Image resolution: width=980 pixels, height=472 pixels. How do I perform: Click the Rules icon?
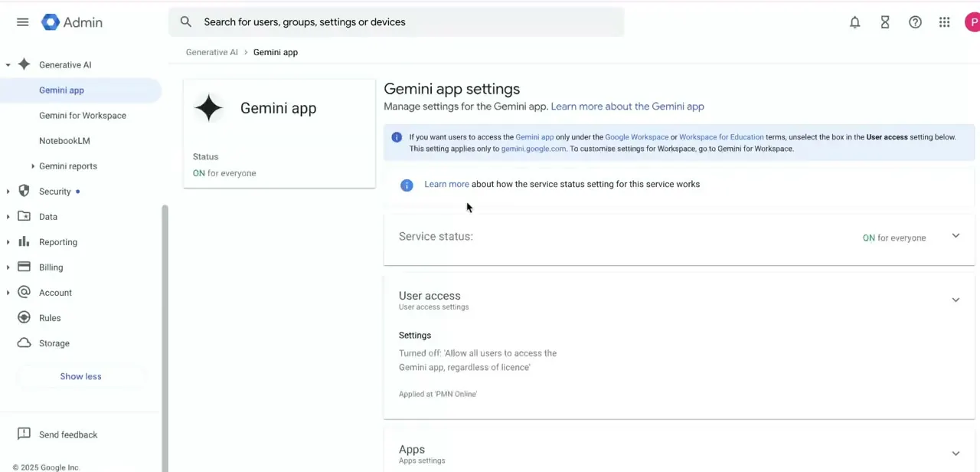(24, 317)
